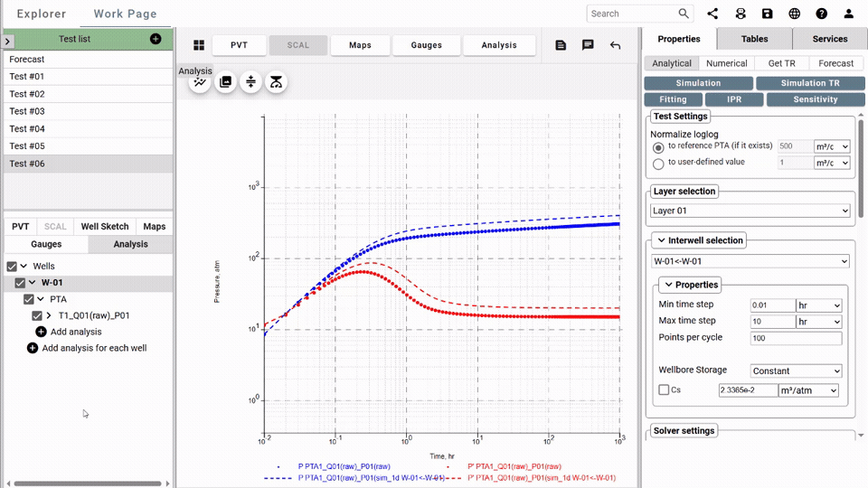This screenshot has width=868, height=488.
Task: Open unit dropdown for user-defined value
Action: tap(832, 163)
